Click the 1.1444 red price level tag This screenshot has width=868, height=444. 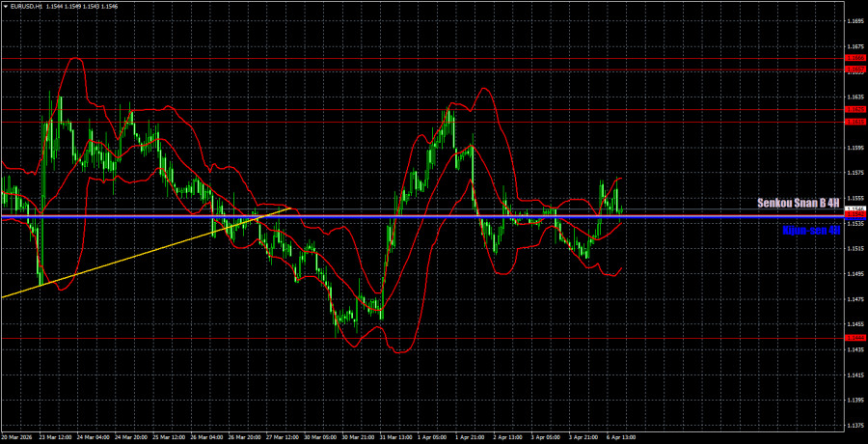(855, 338)
